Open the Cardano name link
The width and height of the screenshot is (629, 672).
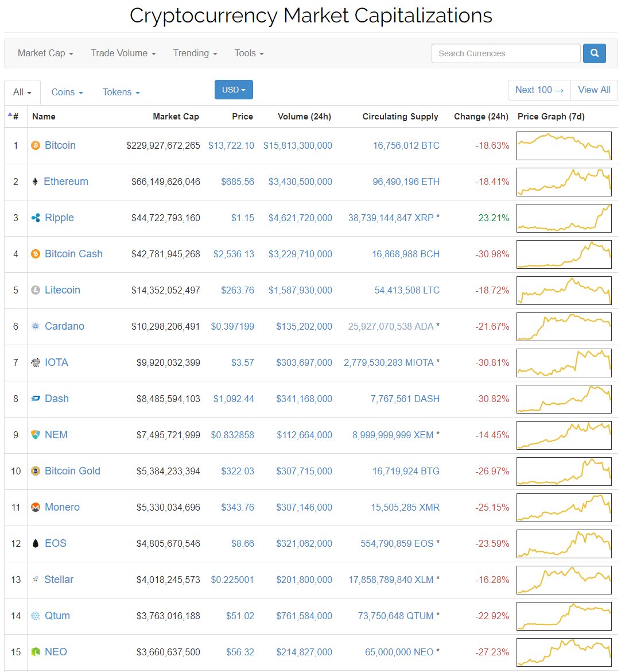(65, 326)
